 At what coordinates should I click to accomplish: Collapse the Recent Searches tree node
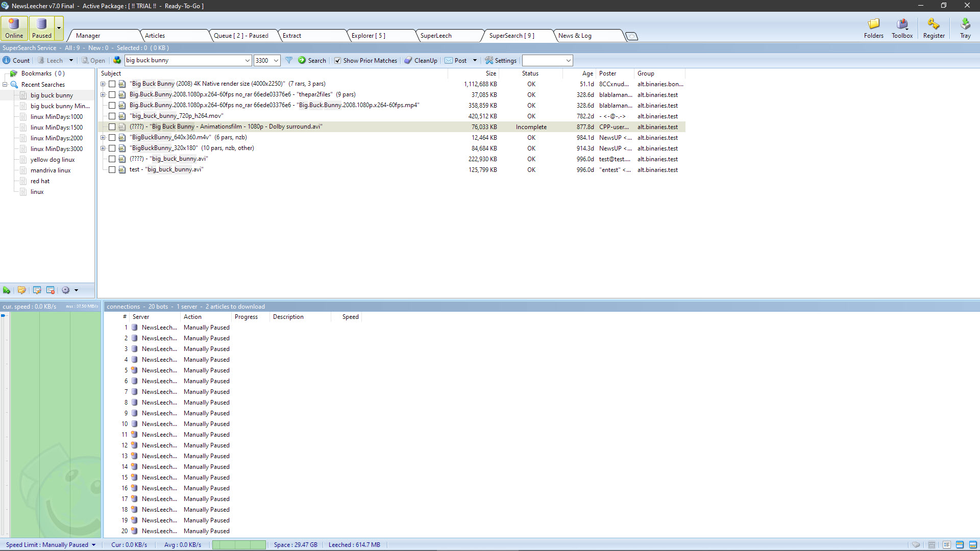[5, 85]
